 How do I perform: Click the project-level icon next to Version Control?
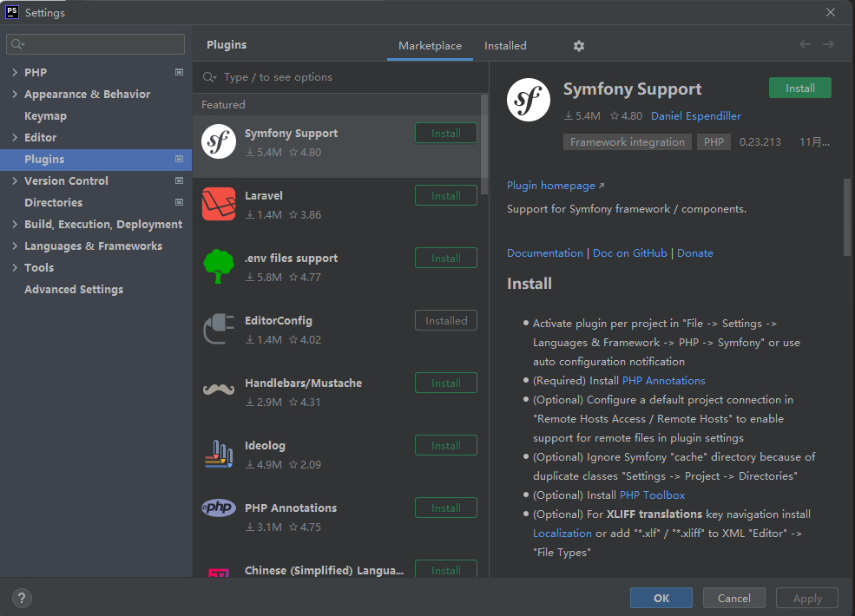(x=179, y=180)
